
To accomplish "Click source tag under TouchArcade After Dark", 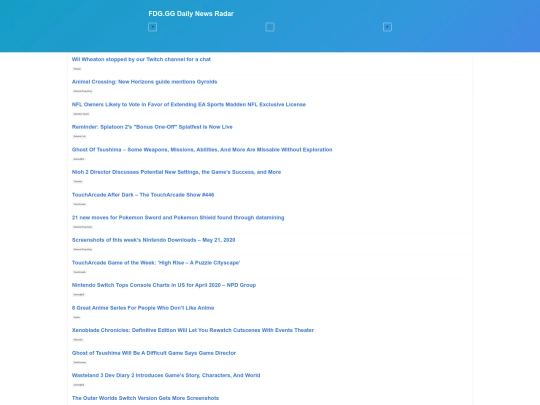I will click(80, 204).
